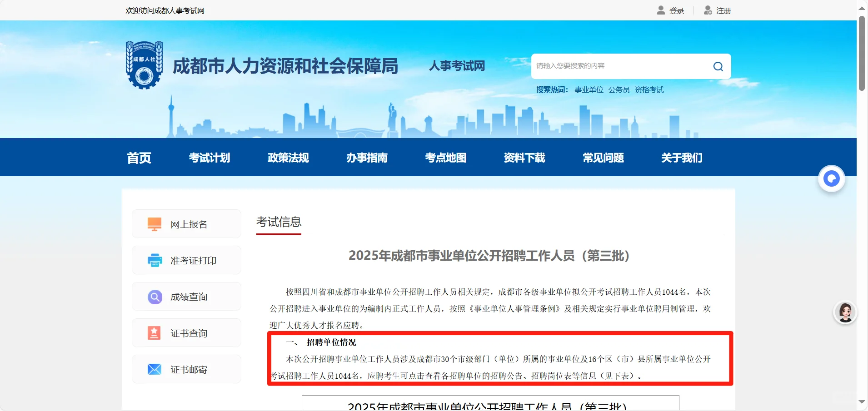
Task: Click the 证书查询 certificate icon
Action: pyautogui.click(x=154, y=332)
